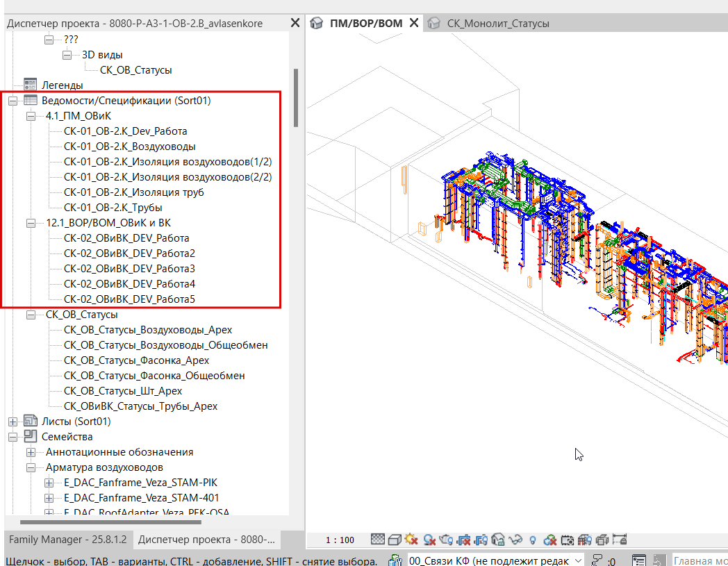Viewport: 728px width, 566px height.
Task: Click the locked 3D view house icon
Action: coord(498,539)
